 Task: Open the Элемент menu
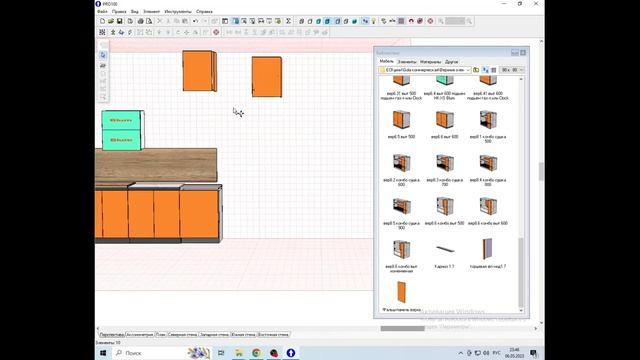(x=151, y=11)
